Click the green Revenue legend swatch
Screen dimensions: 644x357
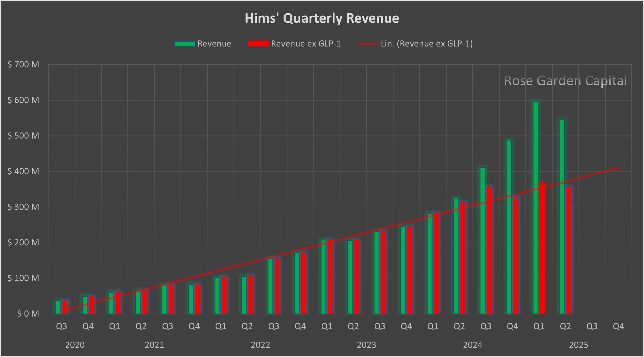(185, 44)
